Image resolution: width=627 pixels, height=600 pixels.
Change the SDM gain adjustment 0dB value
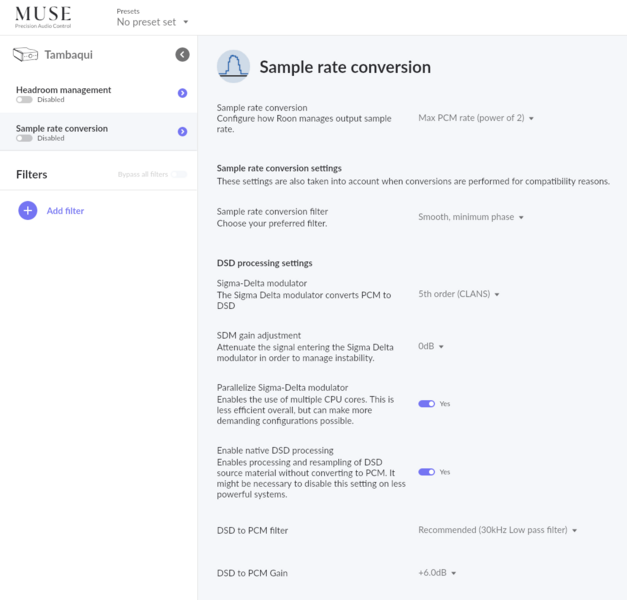(x=431, y=346)
